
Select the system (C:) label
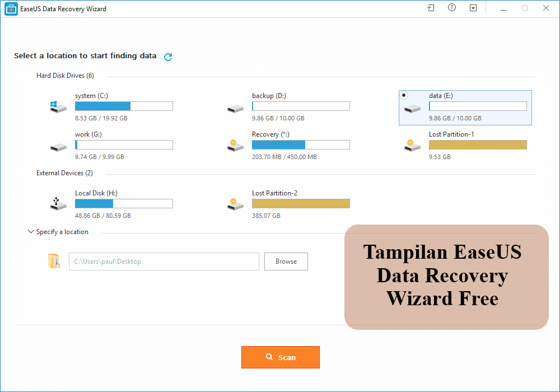click(91, 96)
